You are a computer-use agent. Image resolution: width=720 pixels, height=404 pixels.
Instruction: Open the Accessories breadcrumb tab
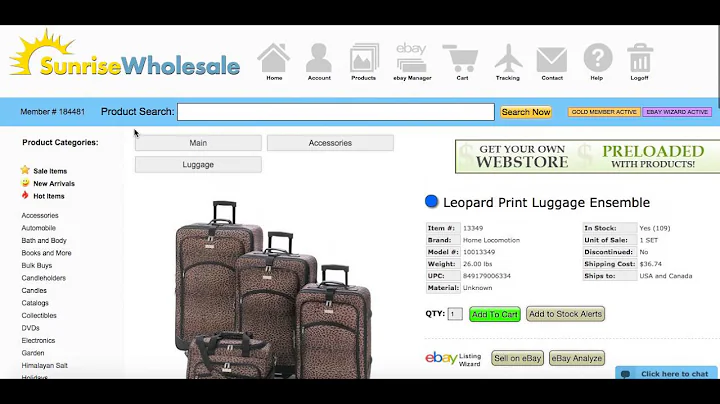(330, 143)
